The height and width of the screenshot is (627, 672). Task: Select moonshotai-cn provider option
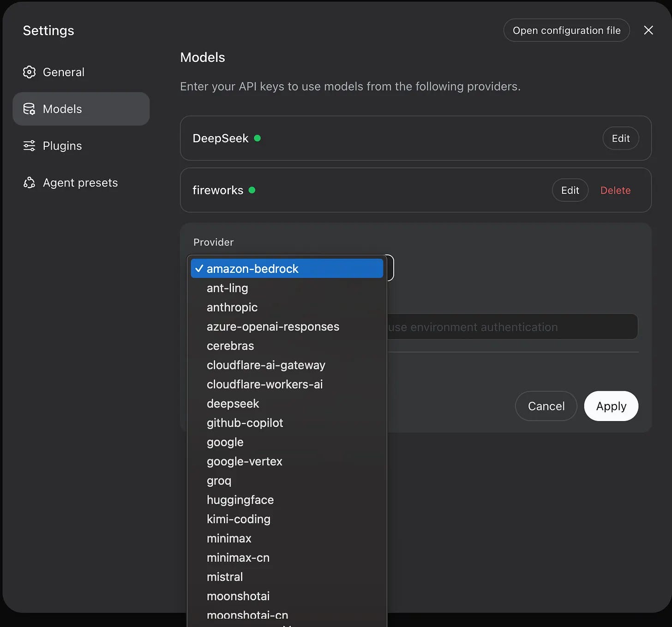[287, 615]
